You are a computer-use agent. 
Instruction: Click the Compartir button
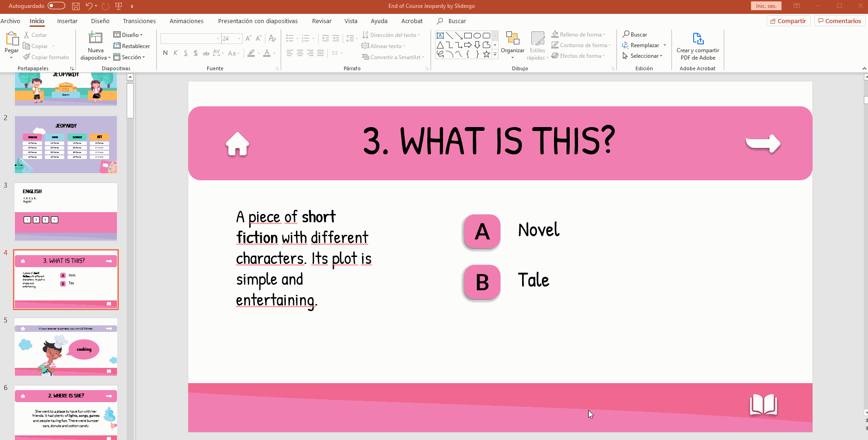(788, 21)
